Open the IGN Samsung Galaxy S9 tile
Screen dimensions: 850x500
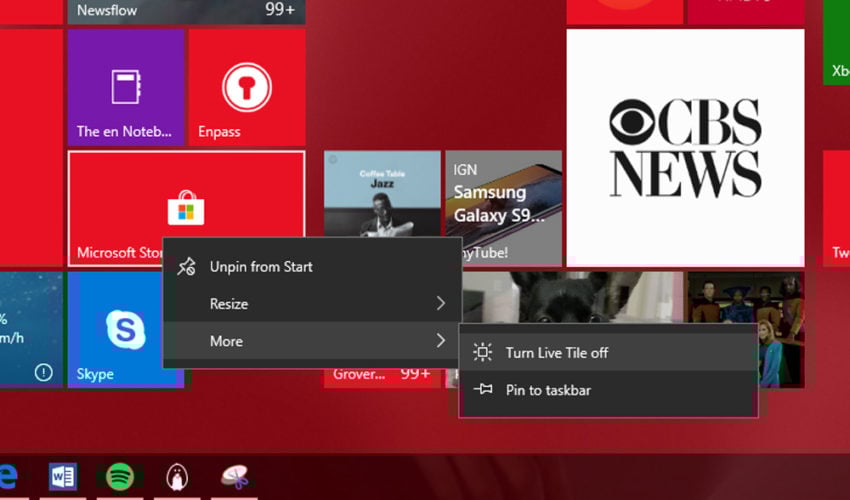coord(503,208)
